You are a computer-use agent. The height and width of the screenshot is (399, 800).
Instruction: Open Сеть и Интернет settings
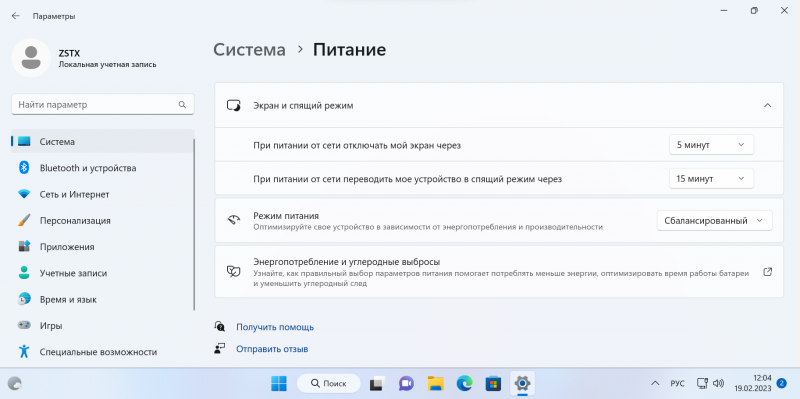[102, 194]
